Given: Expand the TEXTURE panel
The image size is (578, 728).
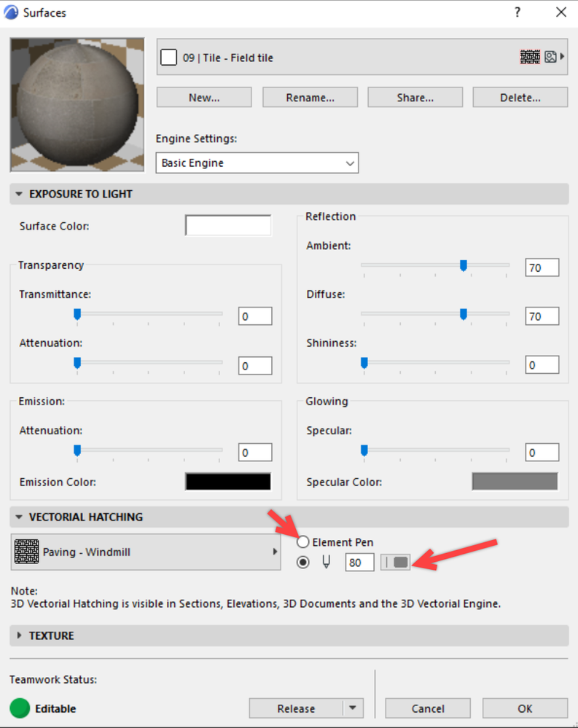Looking at the screenshot, I should [x=19, y=635].
